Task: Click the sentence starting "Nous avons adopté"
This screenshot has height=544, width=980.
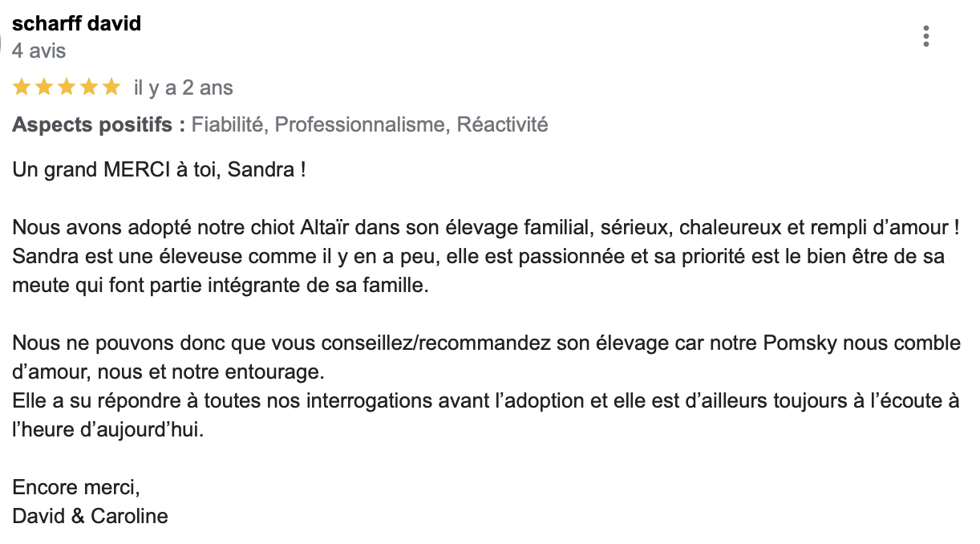Action: pos(485,227)
